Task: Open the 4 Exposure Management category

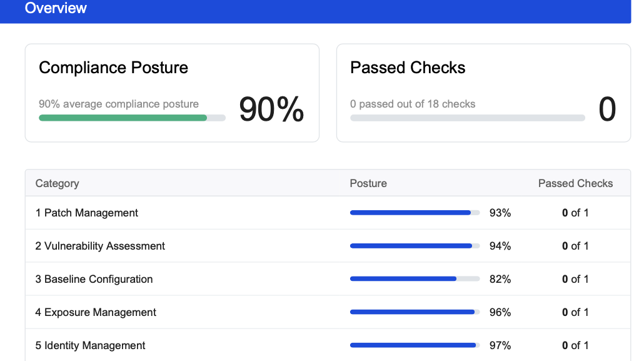Action: pos(96,312)
